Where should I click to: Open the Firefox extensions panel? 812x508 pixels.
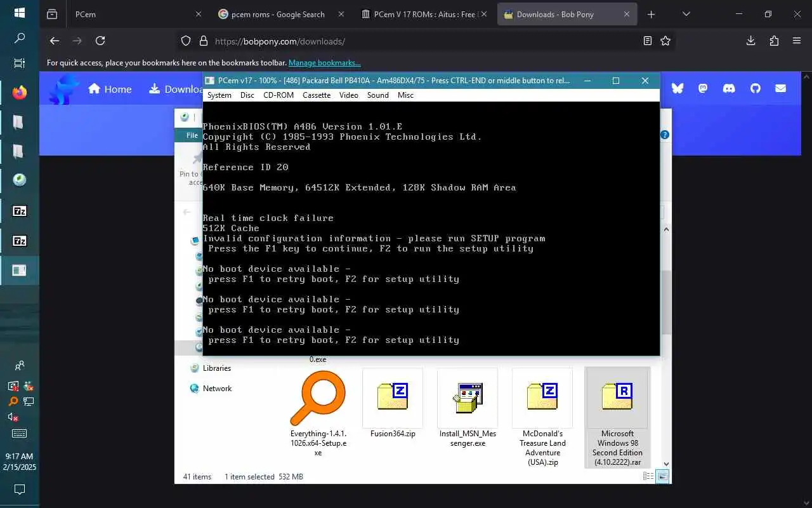pyautogui.click(x=774, y=41)
